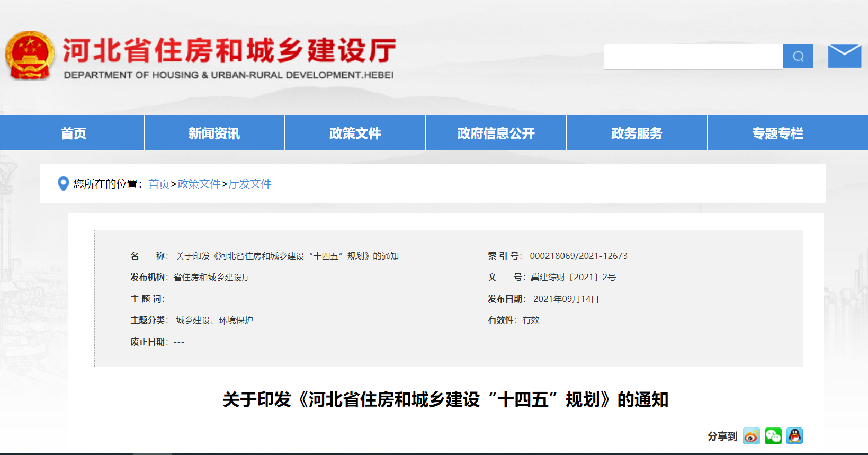Click the 河北省住房和城乡建设厅 site title
The image size is (868, 455).
point(229,51)
